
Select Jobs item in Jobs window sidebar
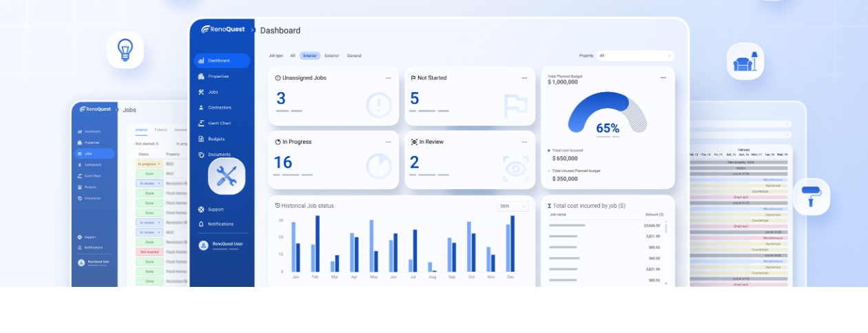[x=94, y=153]
